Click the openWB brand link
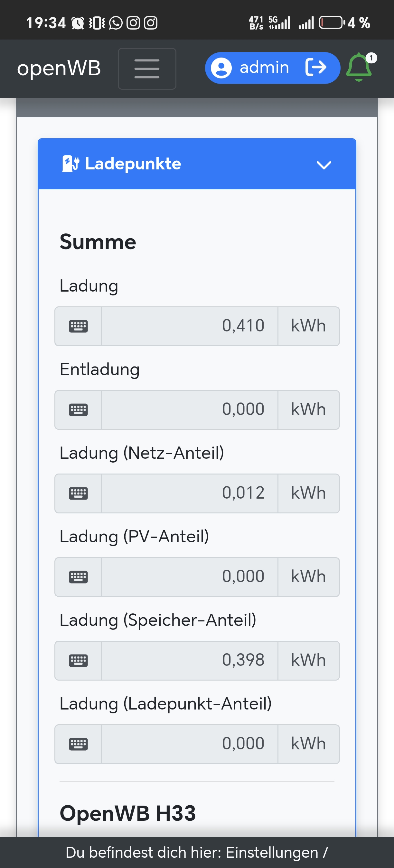This screenshot has width=394, height=868. coord(59,68)
